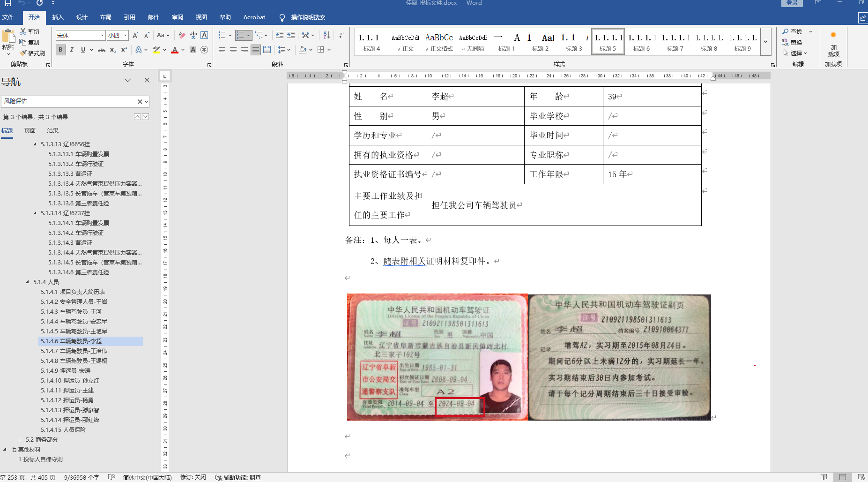The width and height of the screenshot is (868, 482).
Task: Collapse the 5.1.4 人员 tree node
Action: click(x=27, y=282)
